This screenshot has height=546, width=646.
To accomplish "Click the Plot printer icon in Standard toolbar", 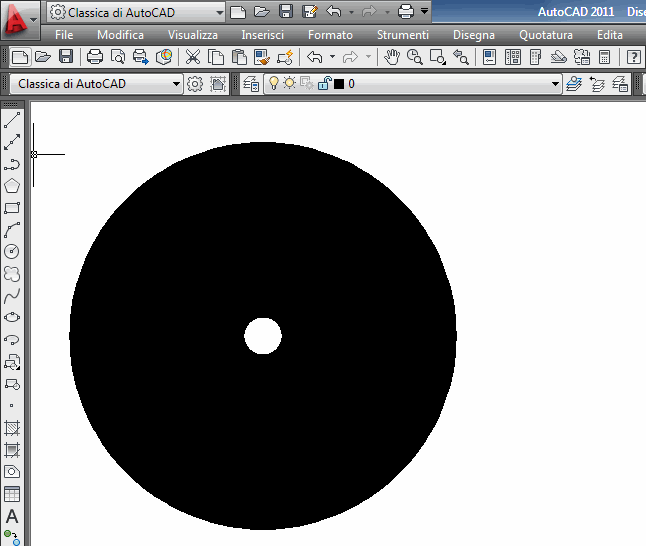I will tap(95, 57).
